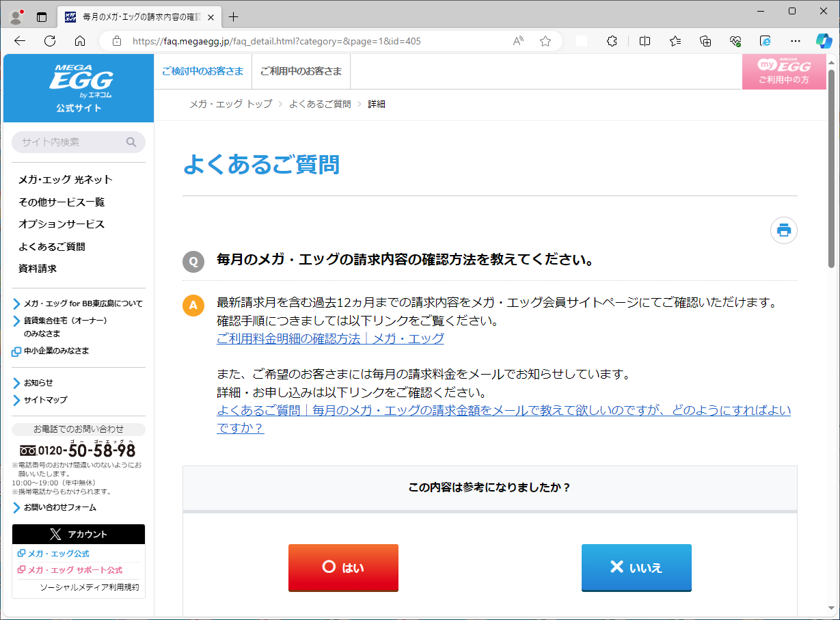Viewport: 840px width, 620px height.
Task: Open Favorites list icon
Action: point(675,41)
